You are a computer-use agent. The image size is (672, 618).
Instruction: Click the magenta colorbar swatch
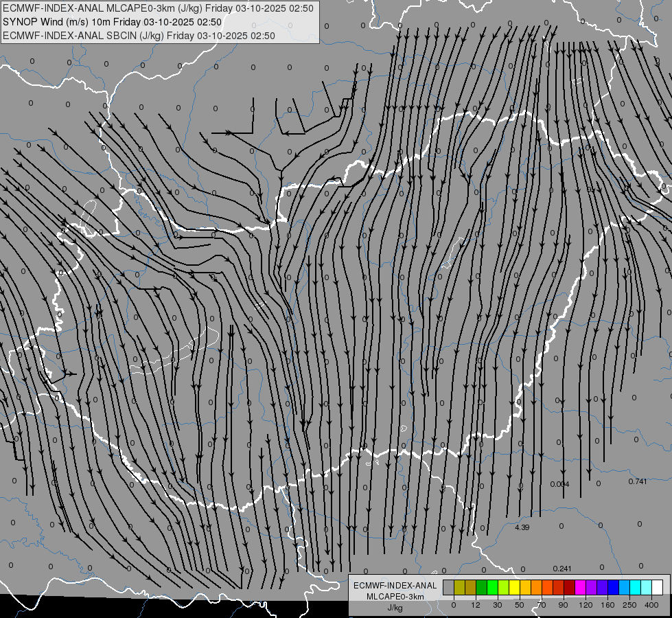[x=580, y=587]
